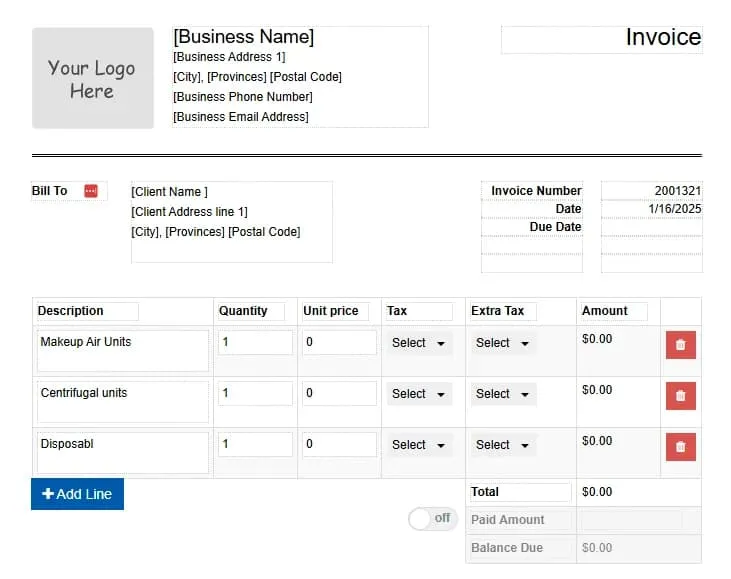Click quantity field for Disposabl row
Image resolution: width=731 pixels, height=579 pixels.
pyautogui.click(x=255, y=444)
